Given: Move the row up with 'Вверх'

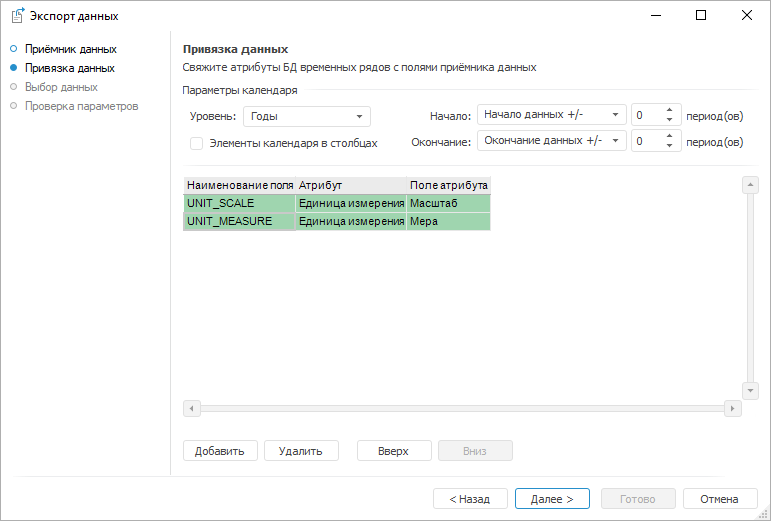Looking at the screenshot, I should point(393,451).
